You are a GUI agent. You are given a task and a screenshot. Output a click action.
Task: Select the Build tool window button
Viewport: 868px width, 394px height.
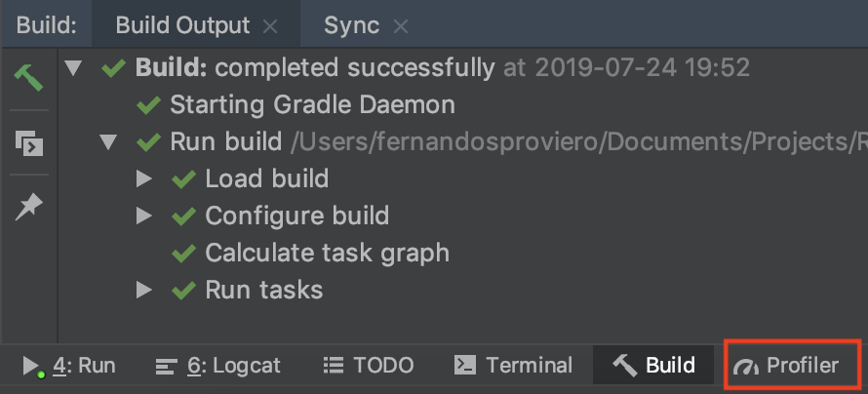pos(653,366)
